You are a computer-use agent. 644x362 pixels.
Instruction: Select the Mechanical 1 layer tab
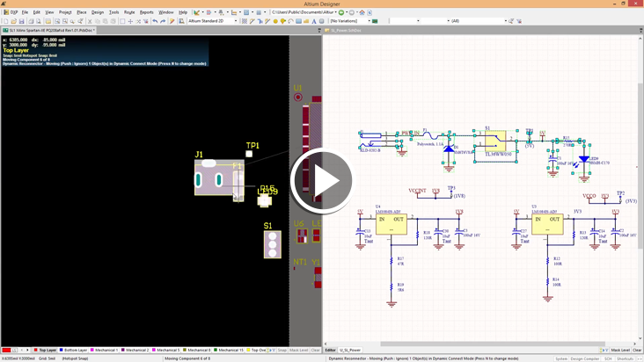106,350
